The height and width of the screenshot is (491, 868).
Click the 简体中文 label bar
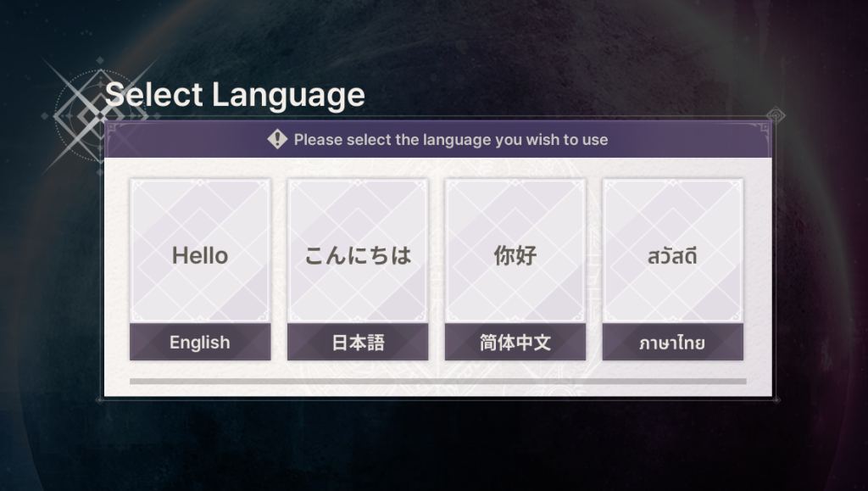tap(515, 343)
